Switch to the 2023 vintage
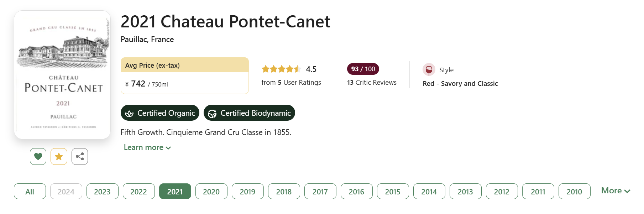This screenshot has width=644, height=214. (103, 191)
